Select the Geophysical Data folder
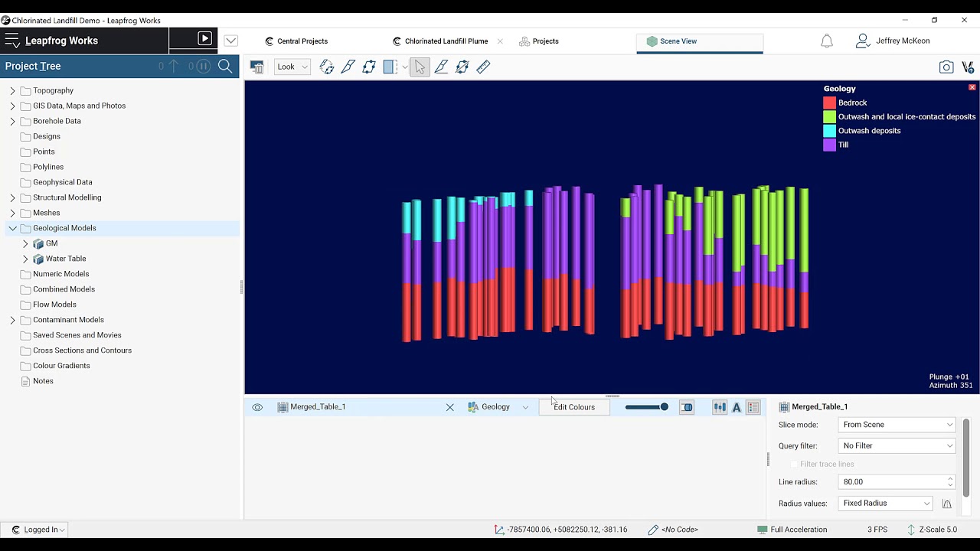980x551 pixels. [x=63, y=182]
